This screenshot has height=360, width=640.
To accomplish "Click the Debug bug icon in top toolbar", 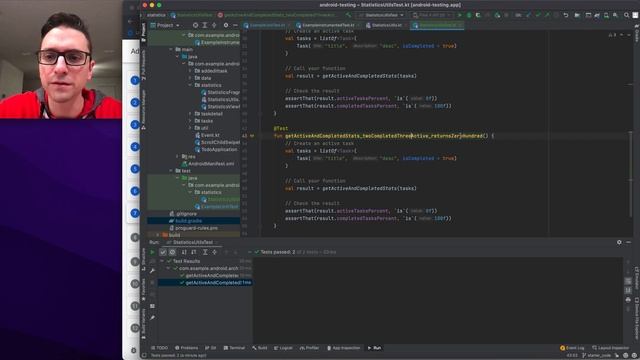I will tap(469, 15).
